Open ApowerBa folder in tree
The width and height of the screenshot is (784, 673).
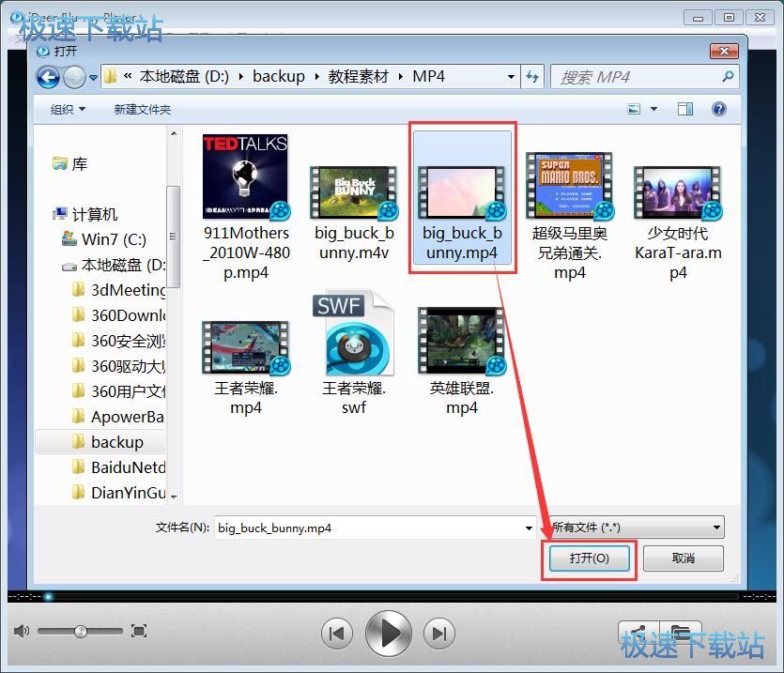[x=119, y=417]
